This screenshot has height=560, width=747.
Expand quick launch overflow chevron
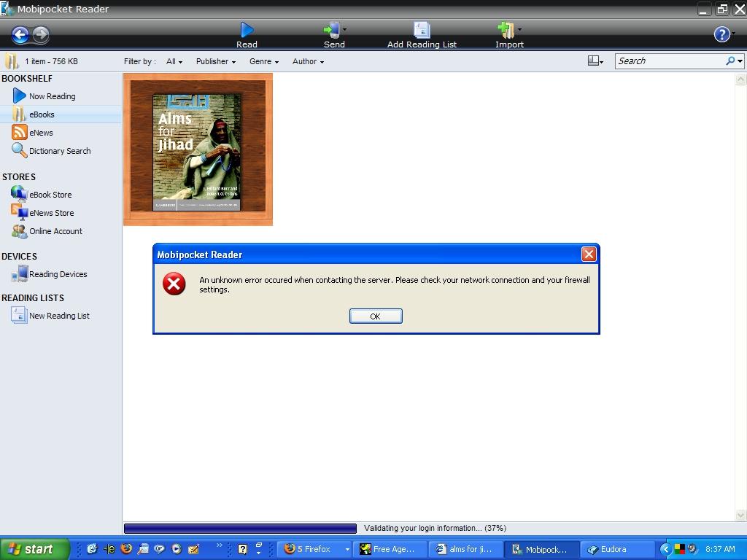[219, 545]
